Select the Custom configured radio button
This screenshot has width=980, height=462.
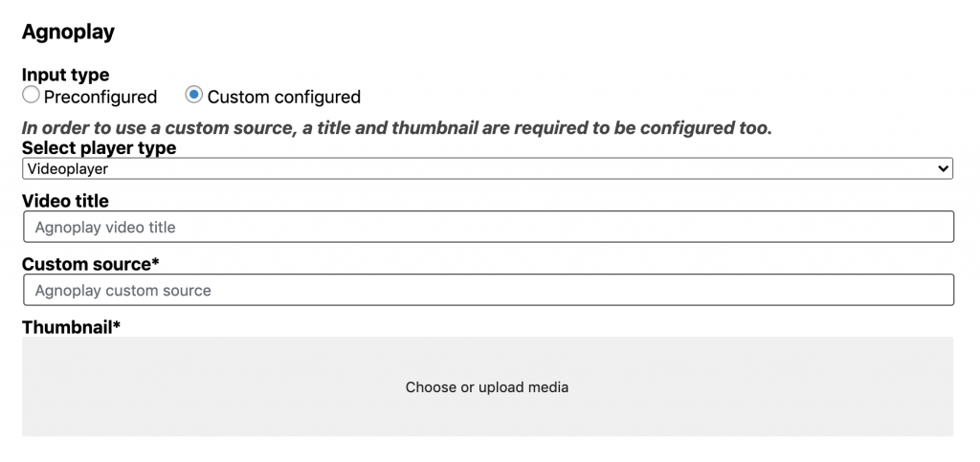(193, 95)
